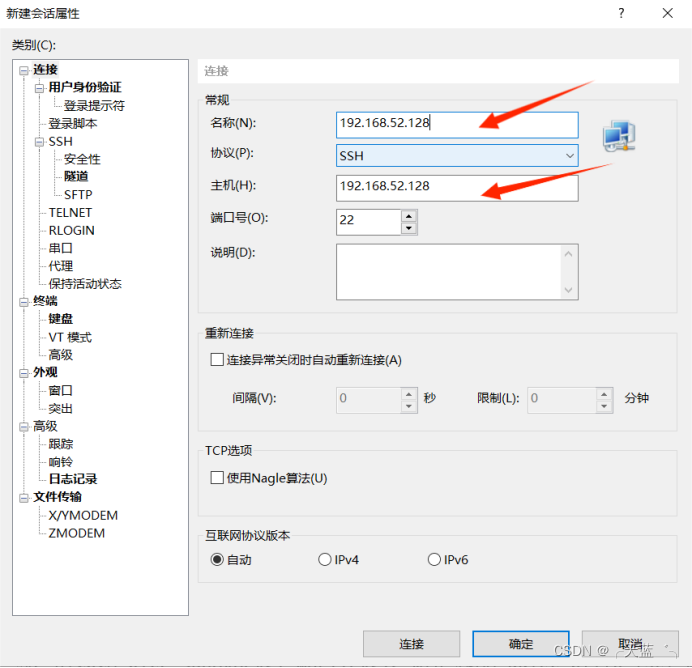The height and width of the screenshot is (668, 692).
Task: Select the 自动 internet protocol radio button
Action: (x=217, y=559)
